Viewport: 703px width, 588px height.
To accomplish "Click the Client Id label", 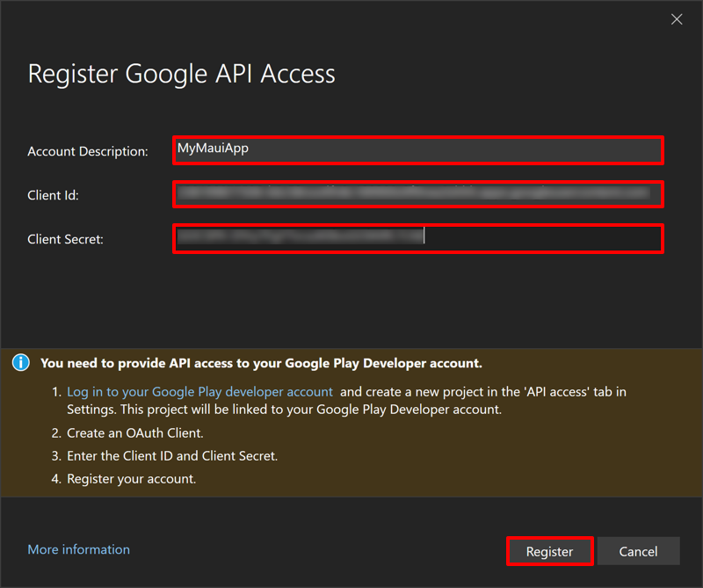I will click(53, 195).
